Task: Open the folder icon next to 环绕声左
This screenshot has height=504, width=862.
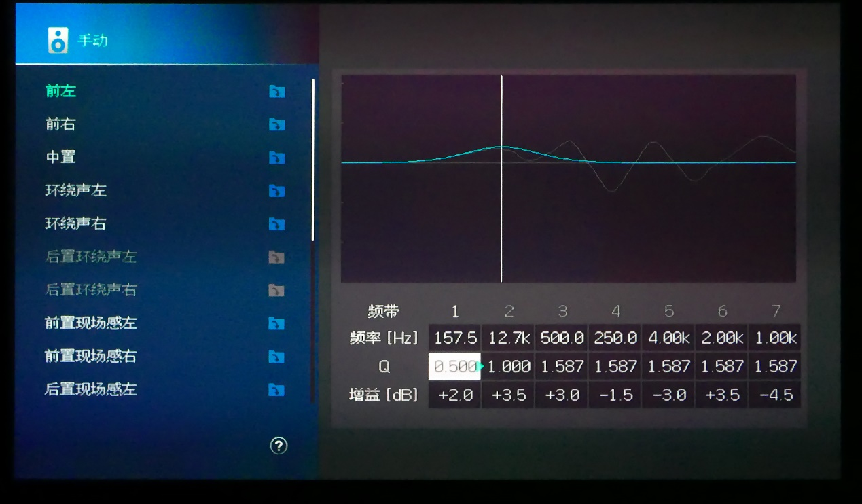Action: (276, 191)
